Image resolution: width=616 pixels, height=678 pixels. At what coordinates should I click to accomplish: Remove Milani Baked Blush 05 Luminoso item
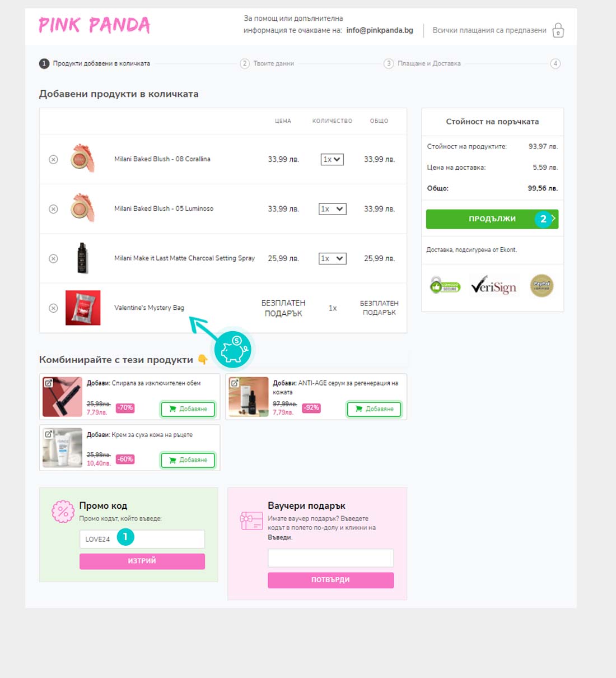pos(53,209)
